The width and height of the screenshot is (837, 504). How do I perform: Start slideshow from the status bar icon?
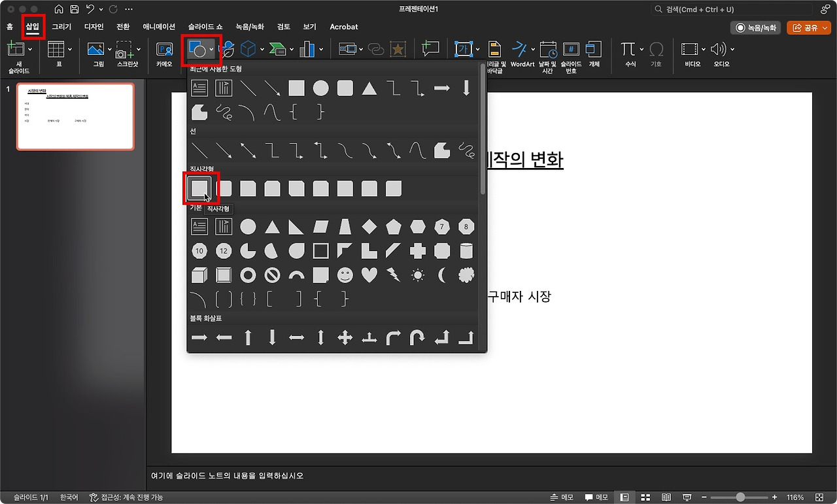coord(687,497)
